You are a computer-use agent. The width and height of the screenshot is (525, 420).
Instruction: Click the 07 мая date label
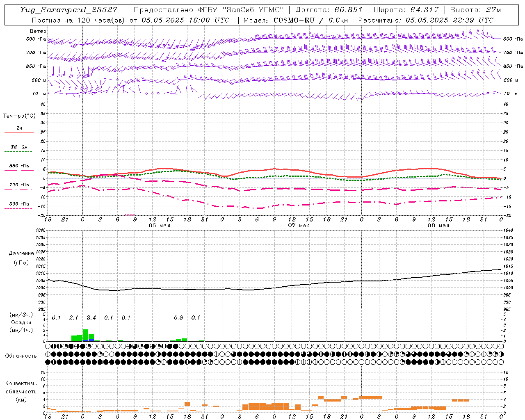coord(299,226)
